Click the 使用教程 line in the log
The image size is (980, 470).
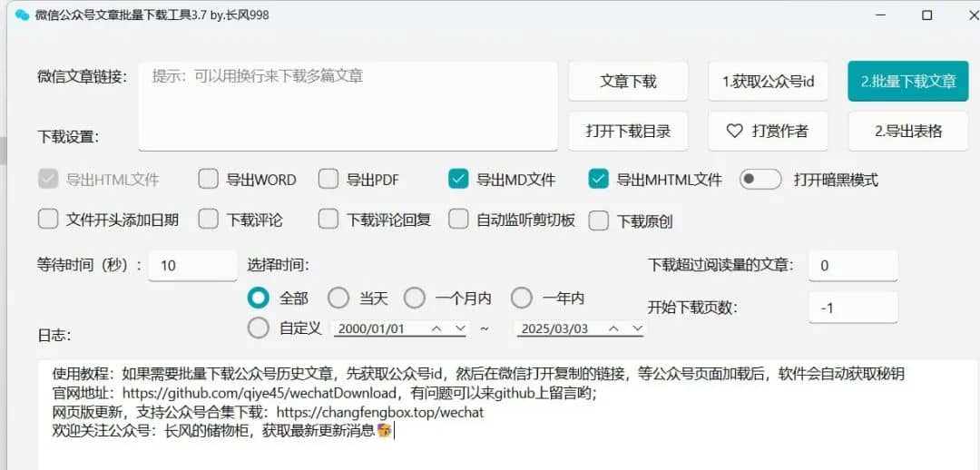(479, 375)
